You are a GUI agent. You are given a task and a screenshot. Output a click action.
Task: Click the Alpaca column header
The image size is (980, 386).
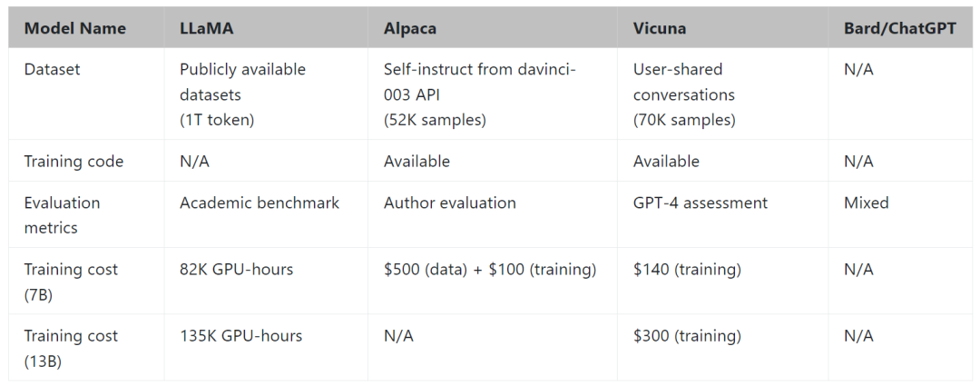pyautogui.click(x=410, y=28)
